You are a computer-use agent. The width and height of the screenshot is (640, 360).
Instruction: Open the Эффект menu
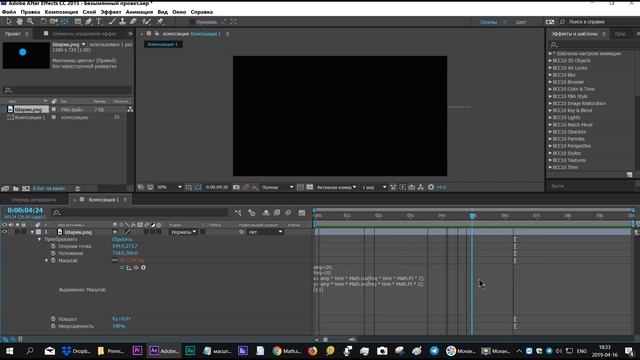(x=111, y=12)
